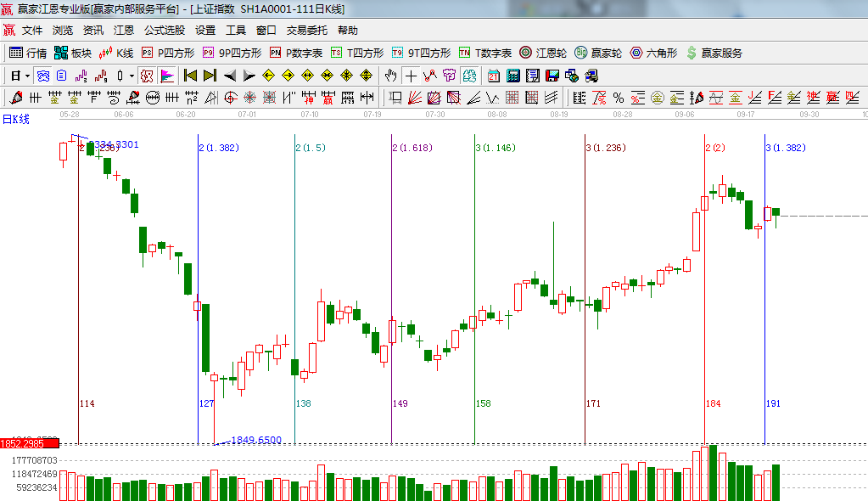Click the 行情 market quotes button
Image resolution: width=868 pixels, height=501 pixels.
(x=28, y=53)
